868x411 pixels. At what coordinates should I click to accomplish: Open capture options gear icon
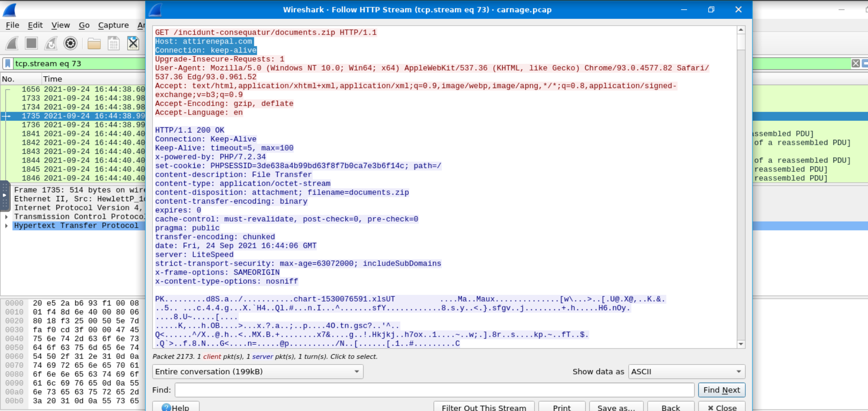pyautogui.click(x=70, y=44)
